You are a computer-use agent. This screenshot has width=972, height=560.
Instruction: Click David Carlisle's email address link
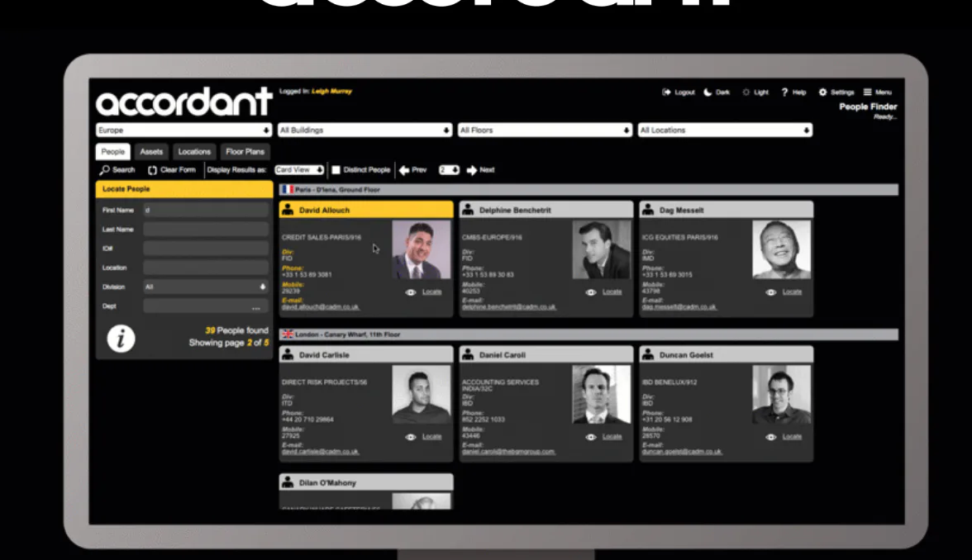click(321, 453)
